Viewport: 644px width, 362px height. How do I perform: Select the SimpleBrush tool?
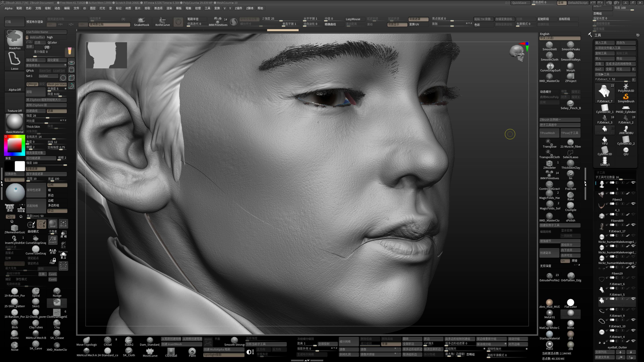pos(626,98)
